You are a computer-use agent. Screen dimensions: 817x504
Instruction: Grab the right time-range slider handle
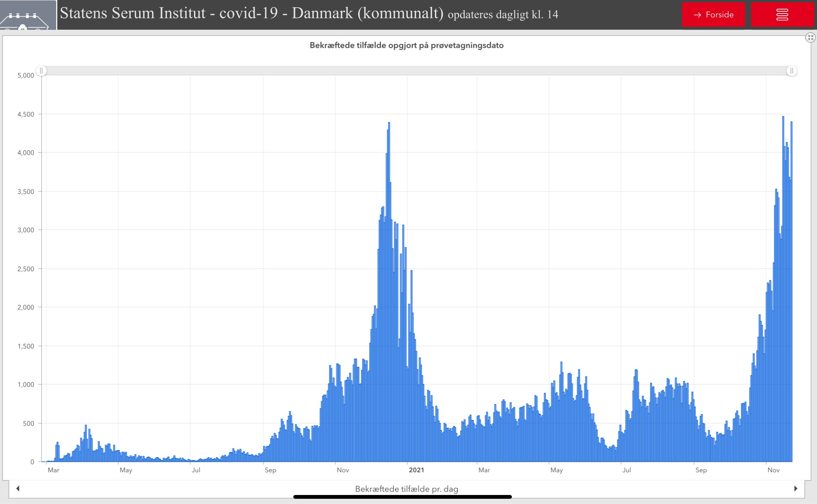coord(791,71)
